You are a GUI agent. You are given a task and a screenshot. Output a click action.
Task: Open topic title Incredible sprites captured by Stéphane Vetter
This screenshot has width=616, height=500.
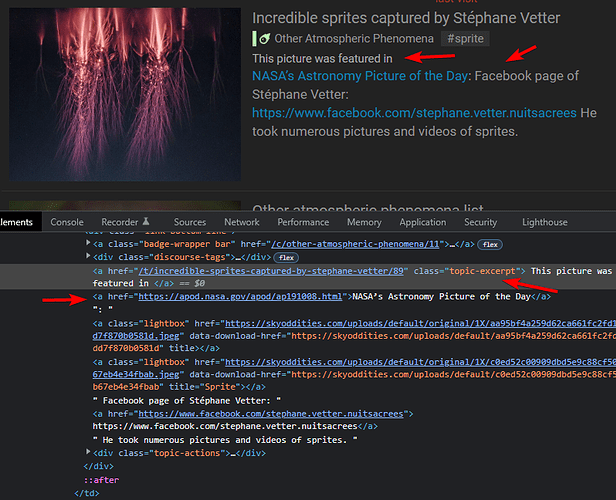[406, 18]
